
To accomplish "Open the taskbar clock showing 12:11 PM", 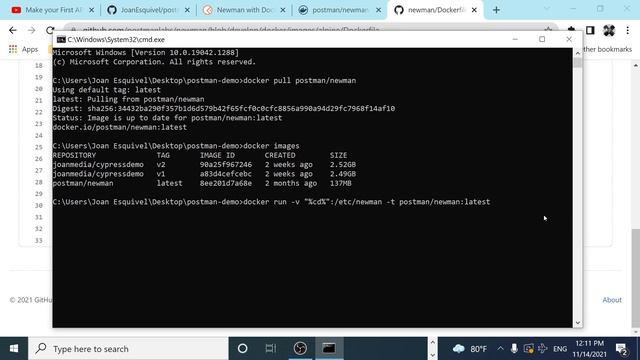I will click(x=590, y=349).
